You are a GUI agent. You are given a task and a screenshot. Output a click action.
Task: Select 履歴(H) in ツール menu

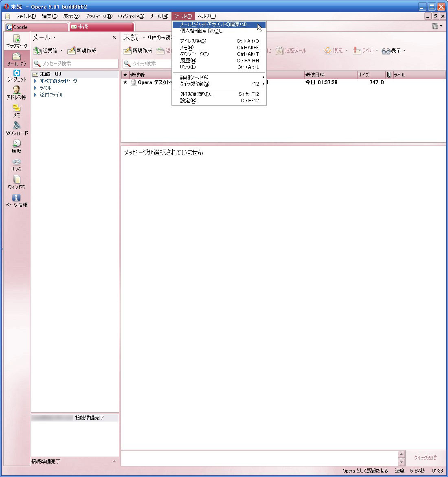click(x=219, y=61)
